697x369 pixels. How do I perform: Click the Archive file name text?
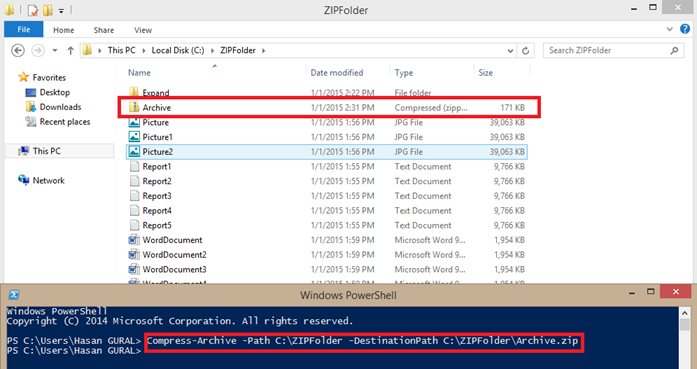click(156, 108)
